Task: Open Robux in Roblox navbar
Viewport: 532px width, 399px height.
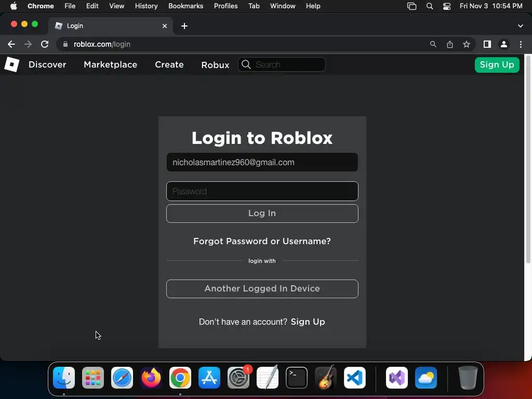Action: coord(215,65)
